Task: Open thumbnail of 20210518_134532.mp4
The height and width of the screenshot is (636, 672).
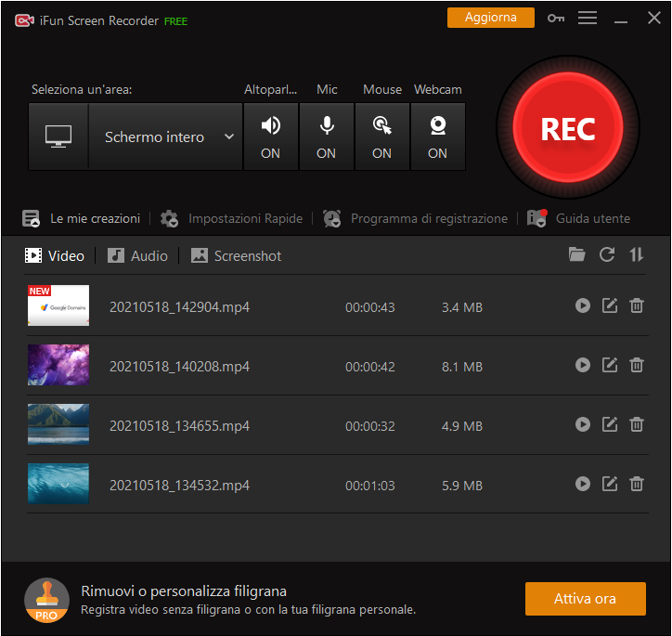Action: click(58, 484)
